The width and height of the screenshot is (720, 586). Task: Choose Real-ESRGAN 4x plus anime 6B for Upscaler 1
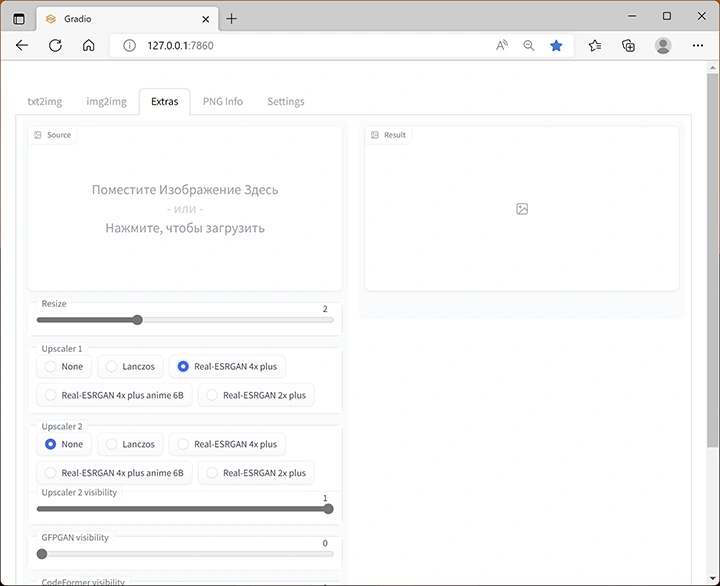[114, 395]
